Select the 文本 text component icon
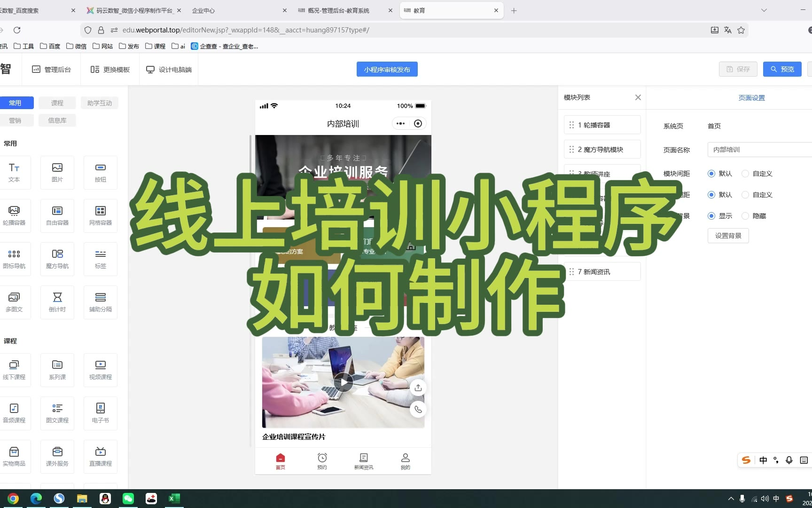The height and width of the screenshot is (508, 812). point(14,172)
